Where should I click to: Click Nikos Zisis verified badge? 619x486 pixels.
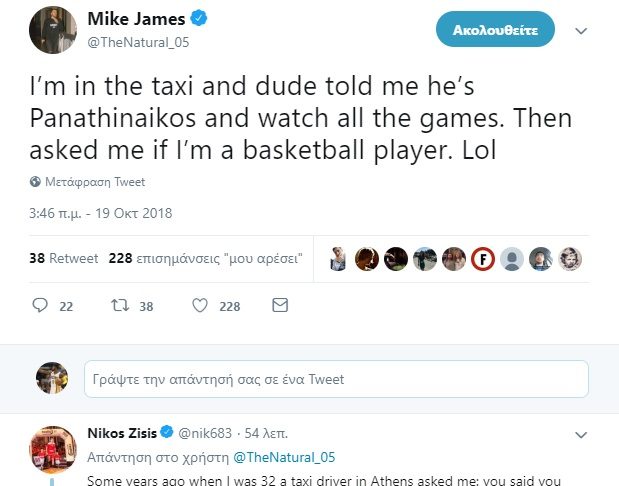(168, 434)
